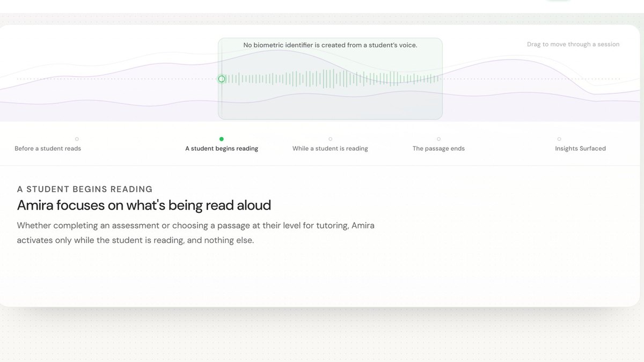
Task: Click the dot above "Insights Surfaced"
Action: pos(559,139)
